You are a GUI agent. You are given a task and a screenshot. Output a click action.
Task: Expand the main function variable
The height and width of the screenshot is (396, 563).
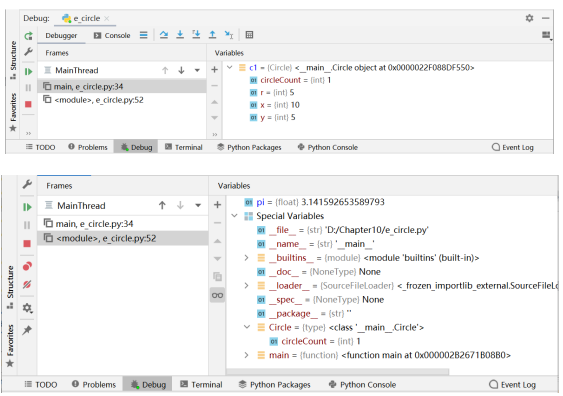(247, 355)
